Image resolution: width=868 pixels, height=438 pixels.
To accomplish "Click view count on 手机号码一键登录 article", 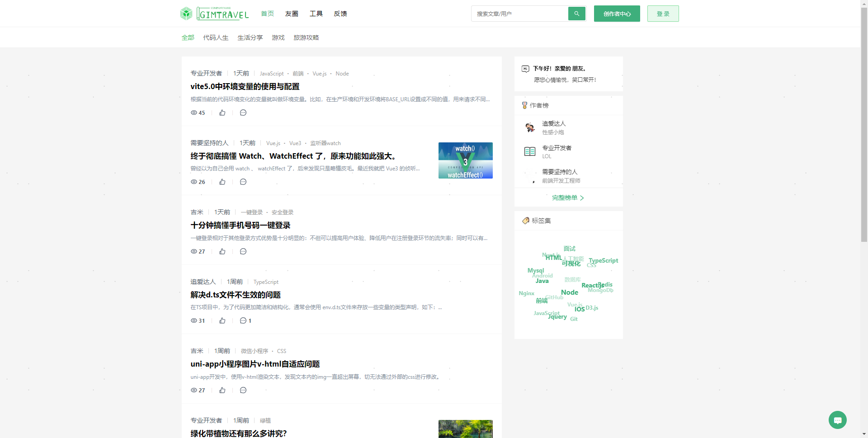I will point(198,251).
